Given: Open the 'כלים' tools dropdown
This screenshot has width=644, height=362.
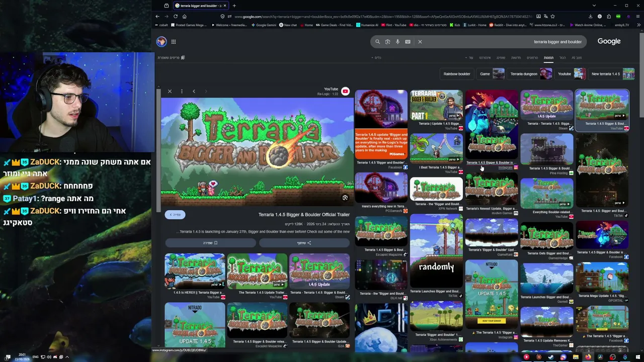Looking at the screenshot, I should (x=376, y=58).
